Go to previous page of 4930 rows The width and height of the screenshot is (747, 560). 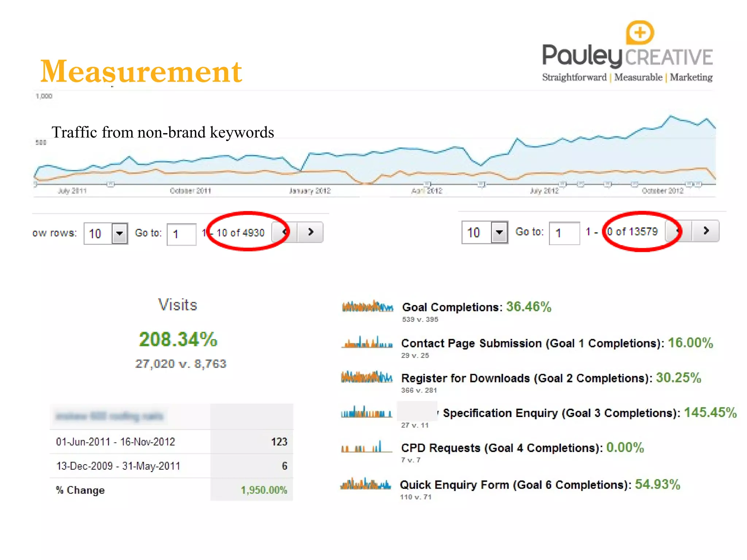point(285,232)
